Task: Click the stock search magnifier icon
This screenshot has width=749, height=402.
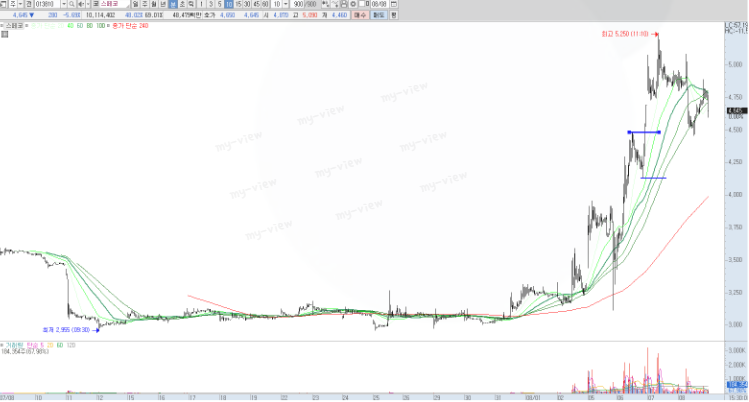Action: coord(72,4)
